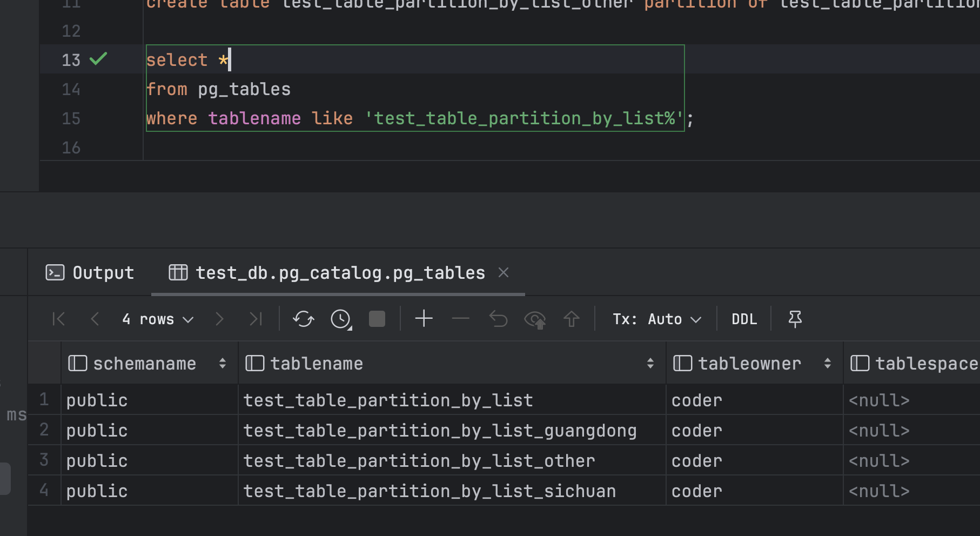Image resolution: width=980 pixels, height=536 pixels.
Task: Select result row number 1
Action: (44, 400)
